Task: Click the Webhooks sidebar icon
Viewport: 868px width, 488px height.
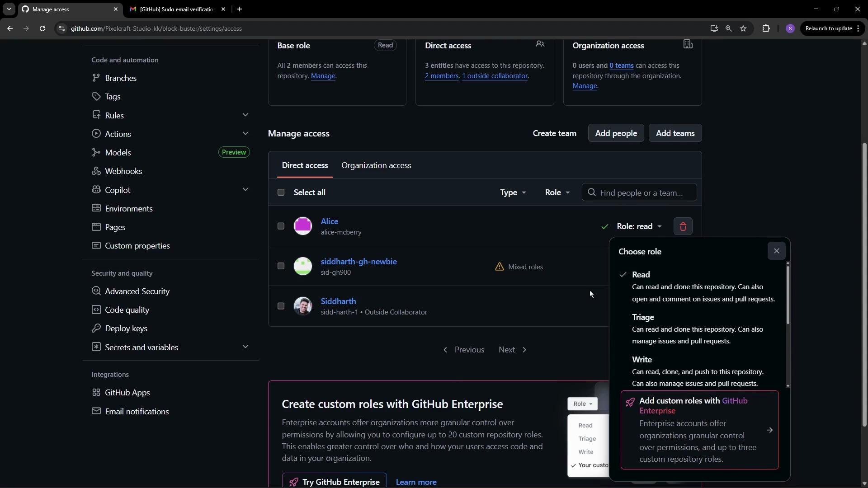Action: [96, 171]
